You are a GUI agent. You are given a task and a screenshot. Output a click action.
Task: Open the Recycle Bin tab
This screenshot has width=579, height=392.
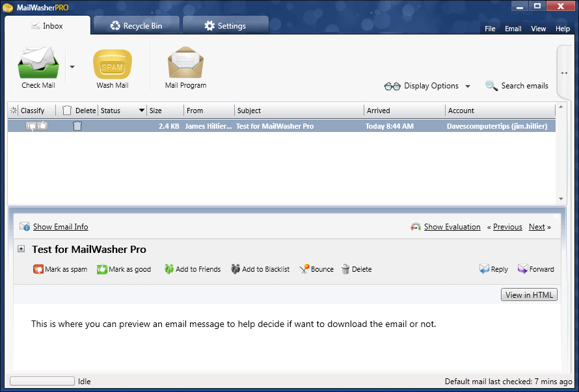pos(136,25)
